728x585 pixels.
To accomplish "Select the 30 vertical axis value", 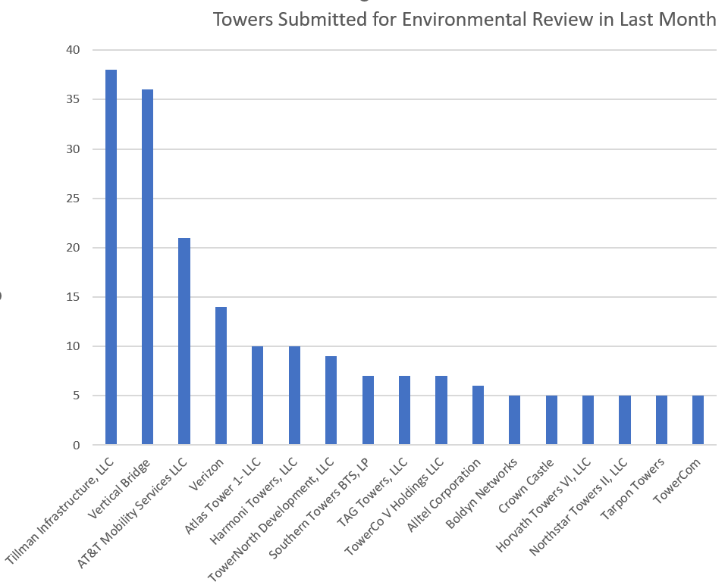I will [73, 149].
